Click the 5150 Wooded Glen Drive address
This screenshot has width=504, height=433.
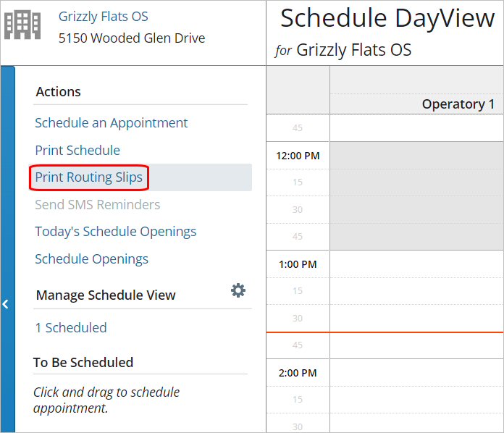tap(132, 38)
